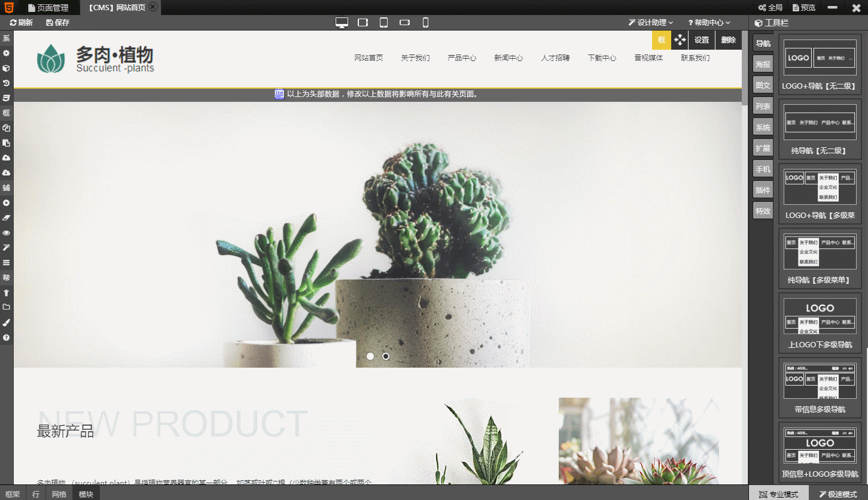The width and height of the screenshot is (868, 500).
Task: Expand the 设计助理 dropdown menu
Action: (650, 23)
